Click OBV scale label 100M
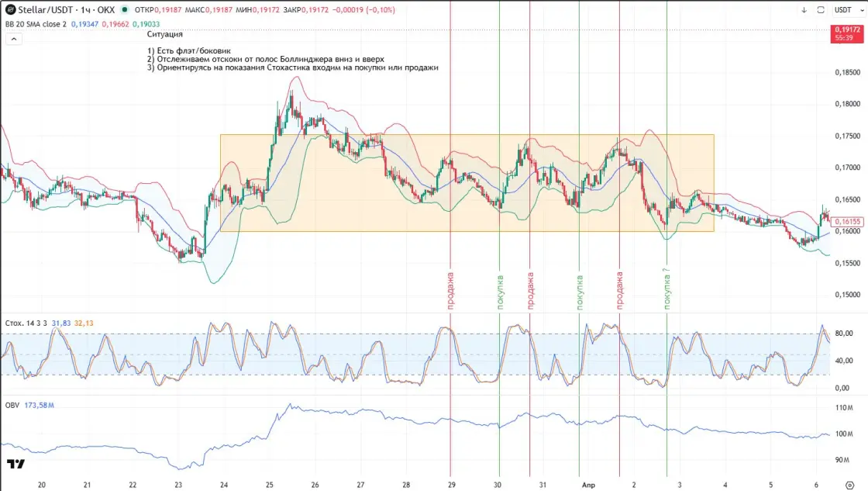This screenshot has height=491, width=868. [844, 434]
